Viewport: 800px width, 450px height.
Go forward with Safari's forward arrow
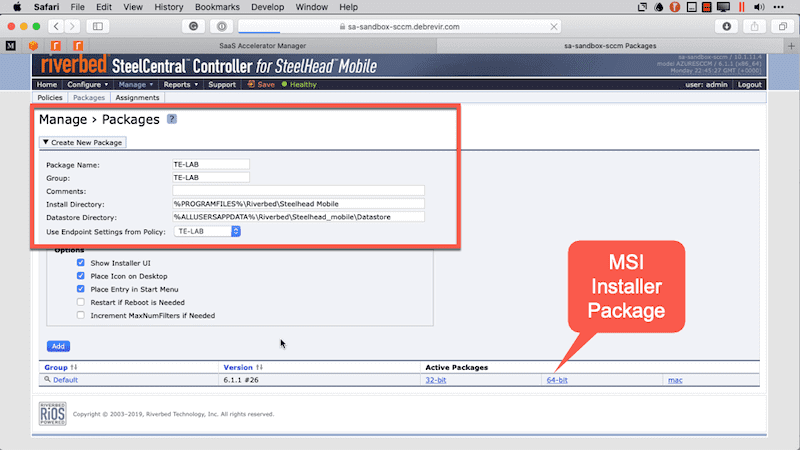72,27
